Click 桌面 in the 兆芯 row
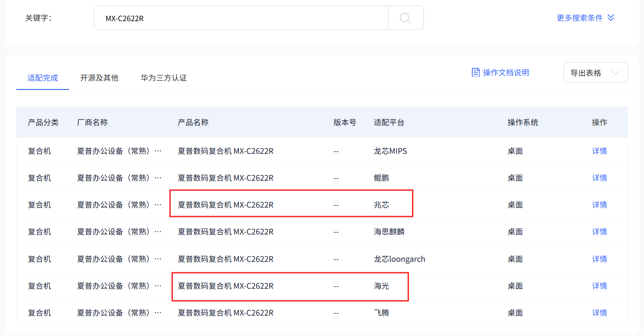This screenshot has width=644, height=335. [x=515, y=205]
